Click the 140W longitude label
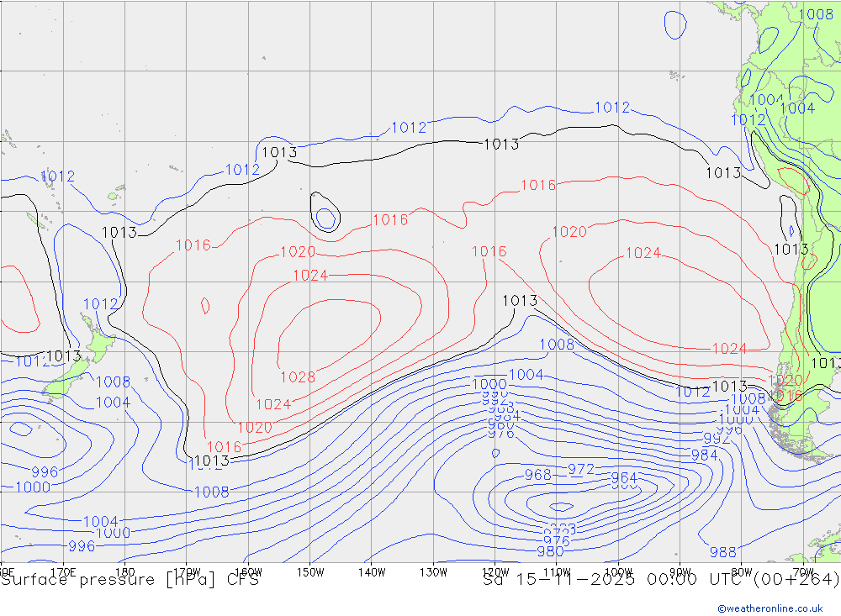 coord(372,572)
